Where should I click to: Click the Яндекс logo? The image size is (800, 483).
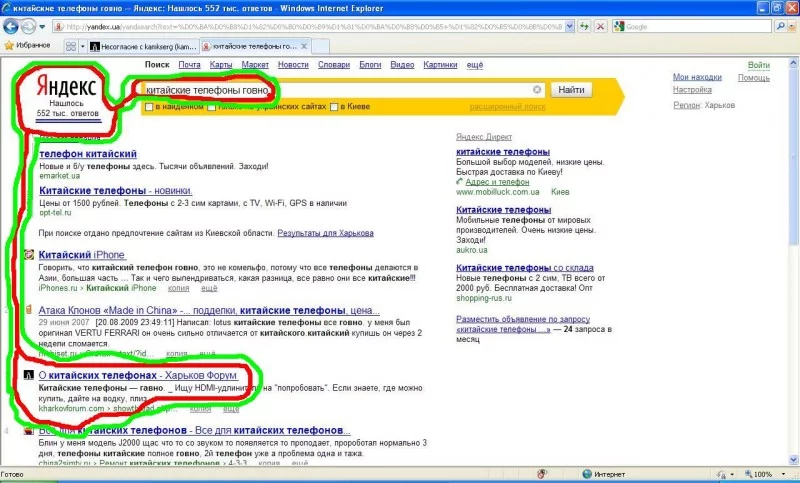66,86
